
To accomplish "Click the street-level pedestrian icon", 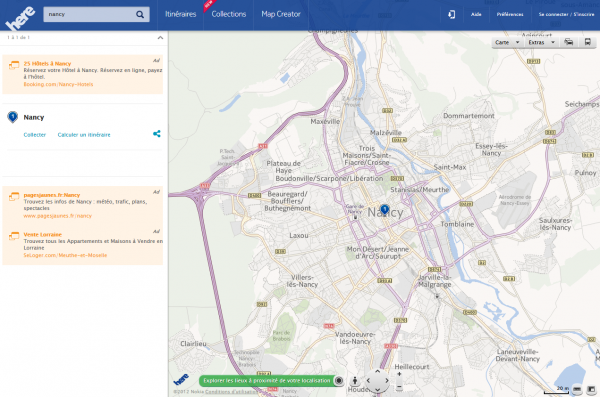I will click(x=355, y=381).
